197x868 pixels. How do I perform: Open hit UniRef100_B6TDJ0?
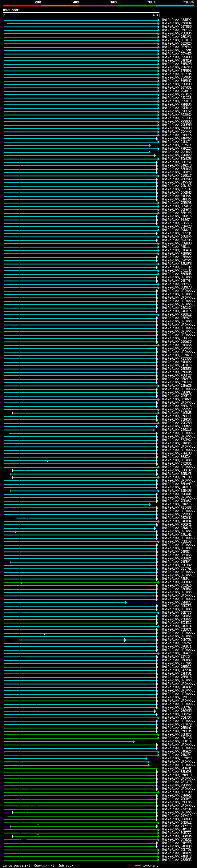[176, 40]
